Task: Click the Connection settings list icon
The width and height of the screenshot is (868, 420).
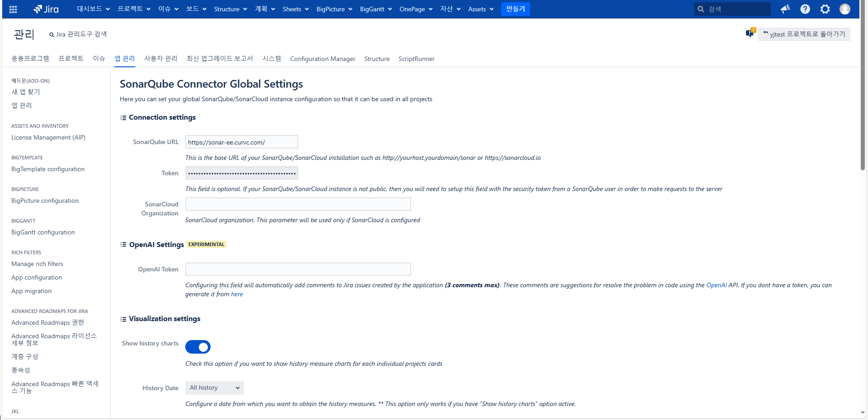Action: coord(123,118)
